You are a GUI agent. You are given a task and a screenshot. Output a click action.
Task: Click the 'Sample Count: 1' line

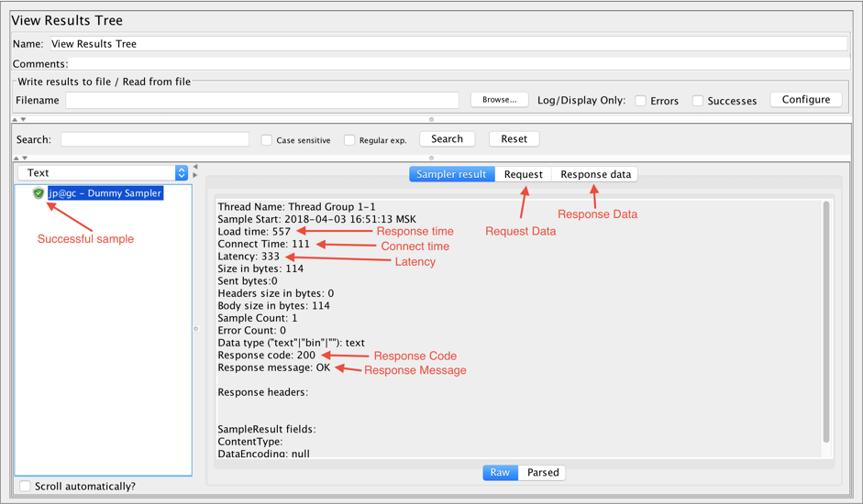pos(257,318)
